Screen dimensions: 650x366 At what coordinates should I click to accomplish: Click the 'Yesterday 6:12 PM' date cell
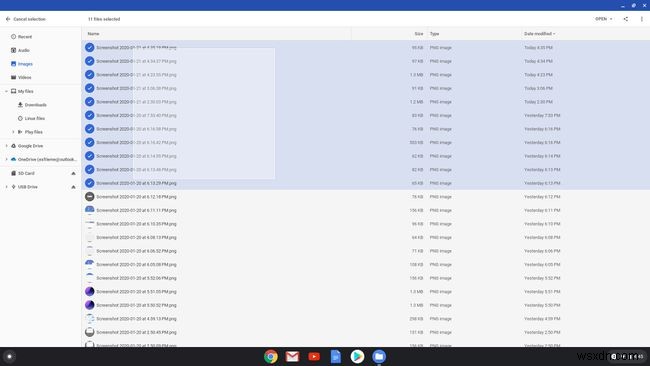point(542,197)
